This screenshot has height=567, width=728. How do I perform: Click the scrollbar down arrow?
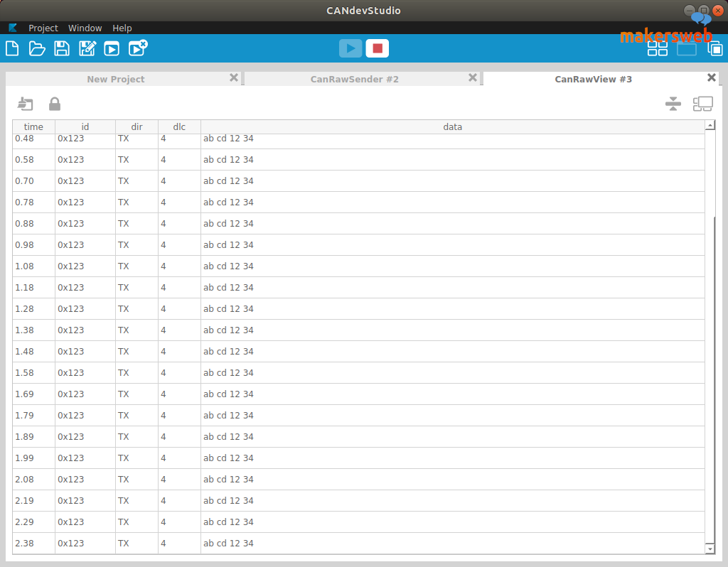click(710, 549)
